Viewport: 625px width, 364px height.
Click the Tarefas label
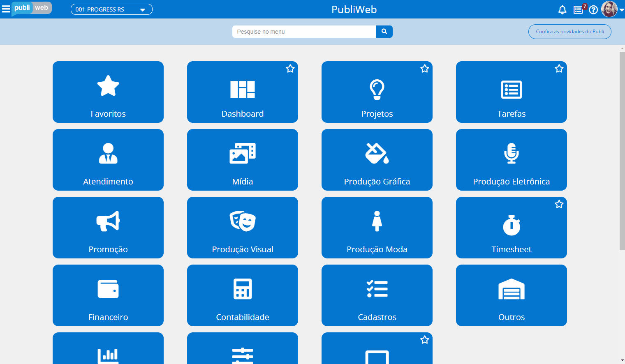pyautogui.click(x=512, y=114)
